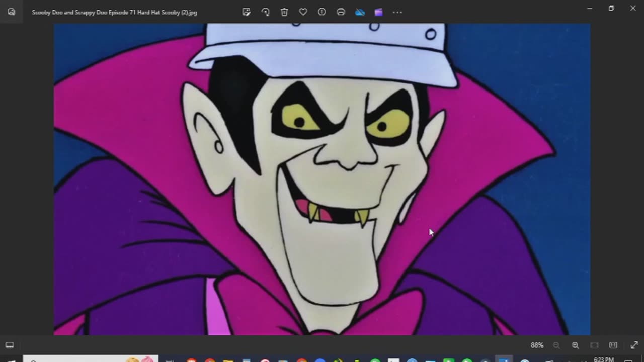644x362 pixels.
Task: Rotate the image with the rotate icon
Action: coord(265,12)
